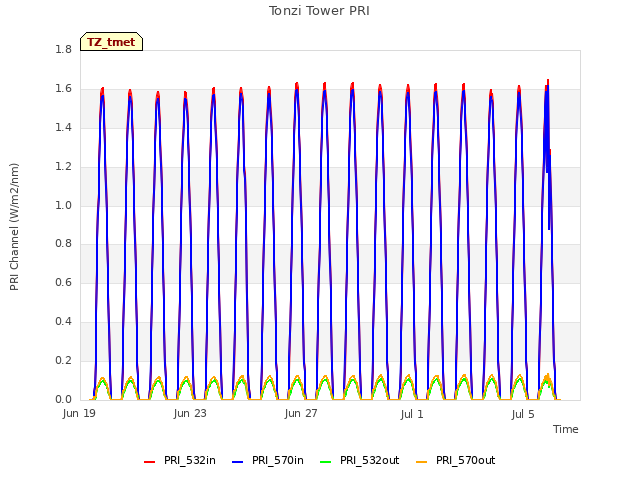Viewport: 640px width, 480px height.
Task: Click the 0.4 y-axis tick label
Action: pos(64,322)
